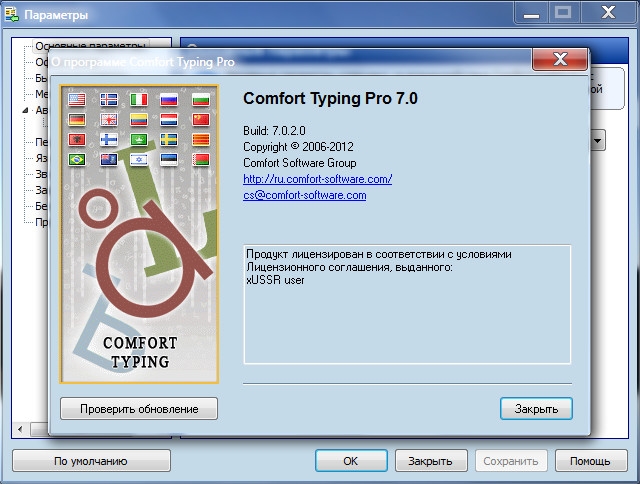
Task: Click the Проверить обновление button
Action: (139, 409)
